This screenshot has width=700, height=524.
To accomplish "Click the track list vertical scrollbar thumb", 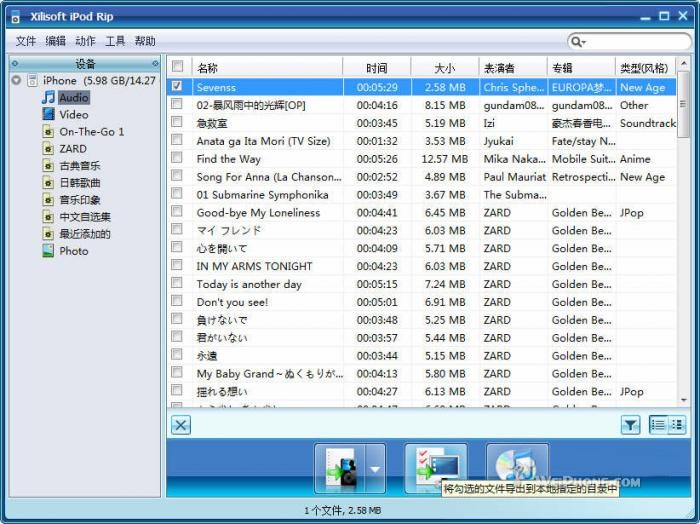I will pos(683,105).
